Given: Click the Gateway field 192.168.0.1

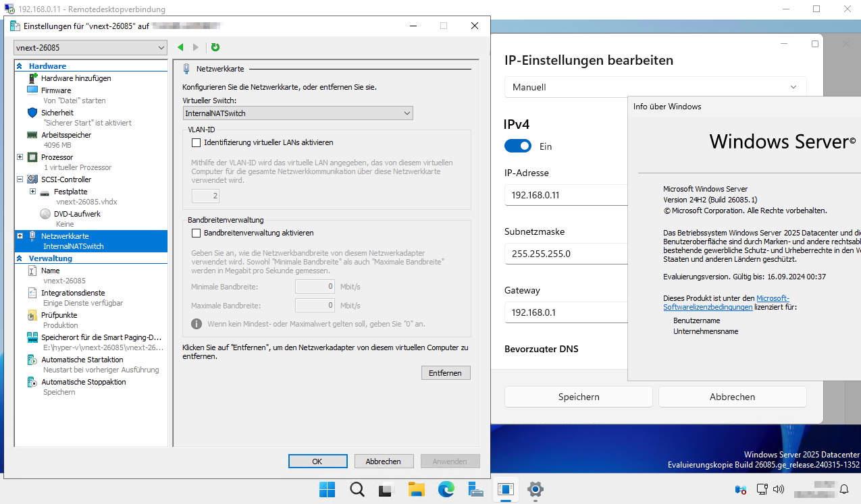Looking at the screenshot, I should (x=566, y=312).
